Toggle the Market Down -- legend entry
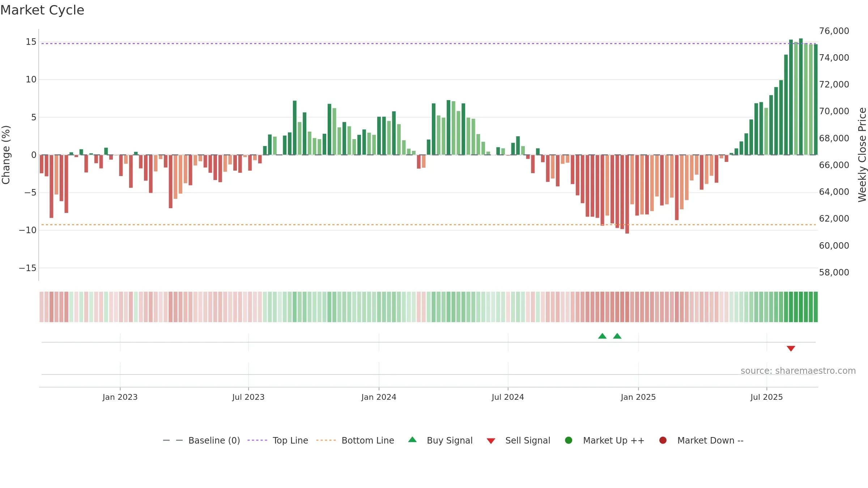The height and width of the screenshot is (488, 868). [701, 440]
